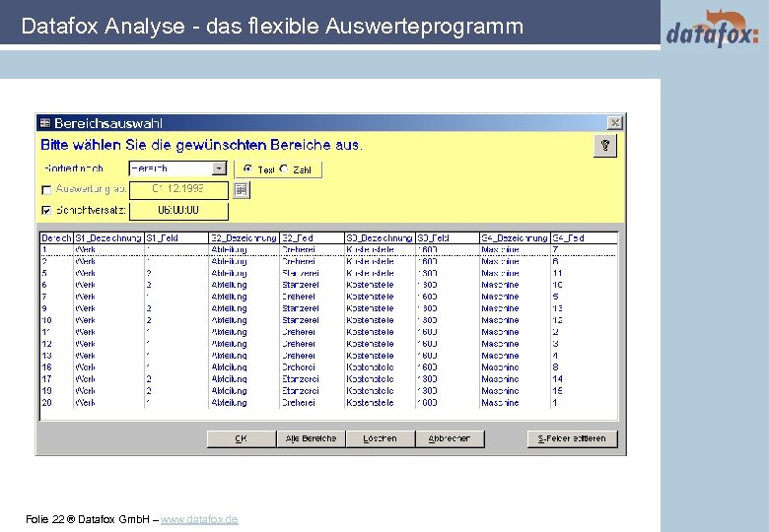The height and width of the screenshot is (532, 769).
Task: Select the row with Bereich 6
Action: tap(328, 285)
